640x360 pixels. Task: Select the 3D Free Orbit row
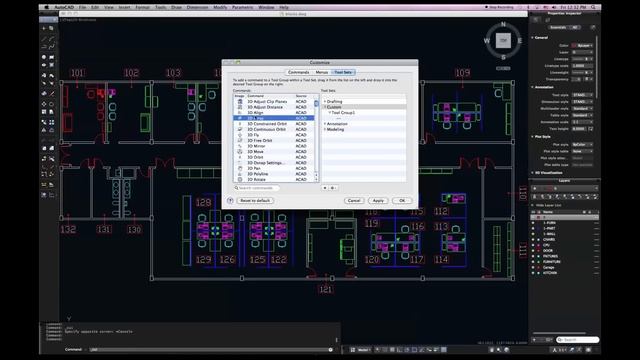click(274, 140)
